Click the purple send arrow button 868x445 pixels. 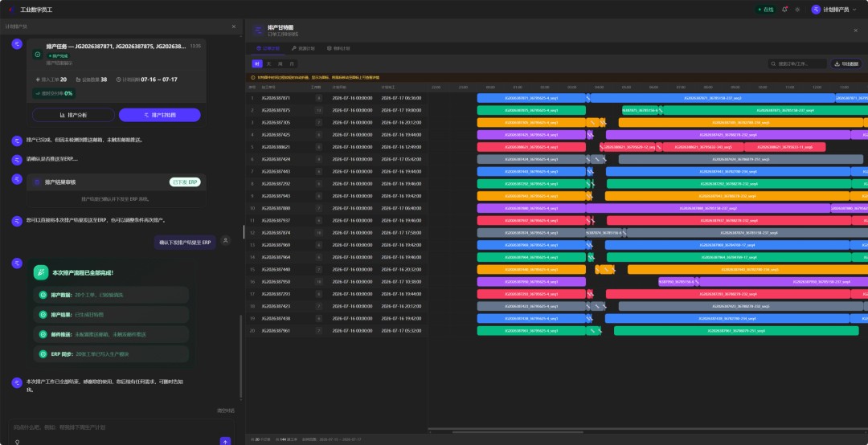[225, 442]
